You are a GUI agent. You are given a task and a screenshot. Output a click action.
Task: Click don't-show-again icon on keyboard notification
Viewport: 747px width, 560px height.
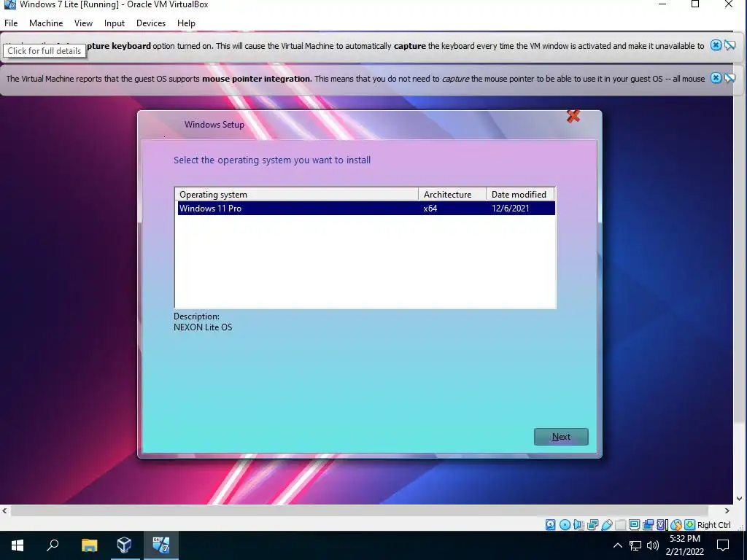[x=729, y=45]
